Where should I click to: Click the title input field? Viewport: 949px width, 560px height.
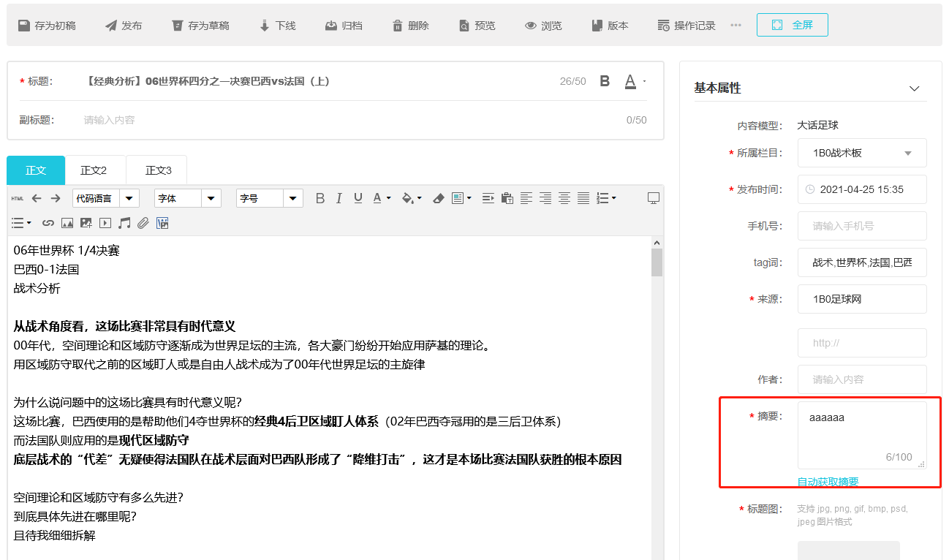tap(317, 81)
